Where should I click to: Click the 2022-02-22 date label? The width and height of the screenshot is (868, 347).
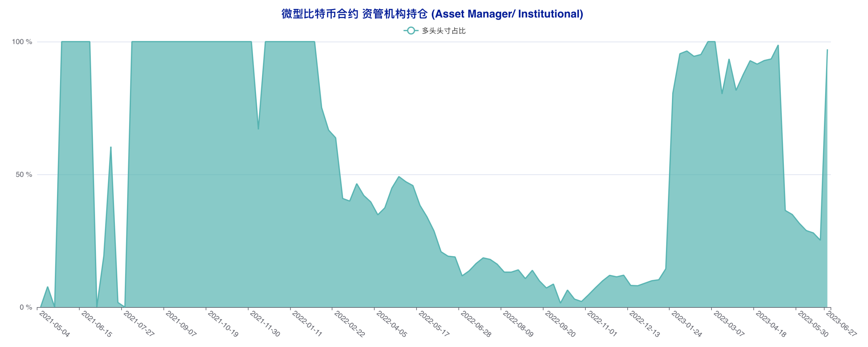tap(350, 324)
